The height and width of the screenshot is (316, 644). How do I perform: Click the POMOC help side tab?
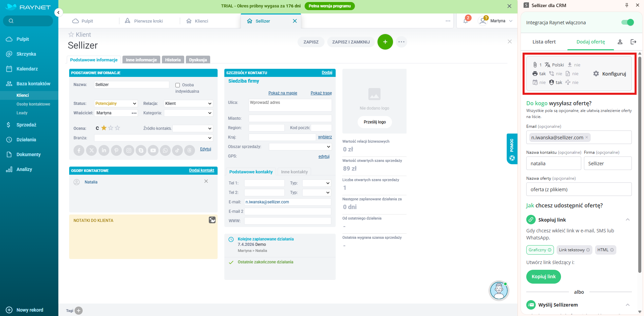512,149
